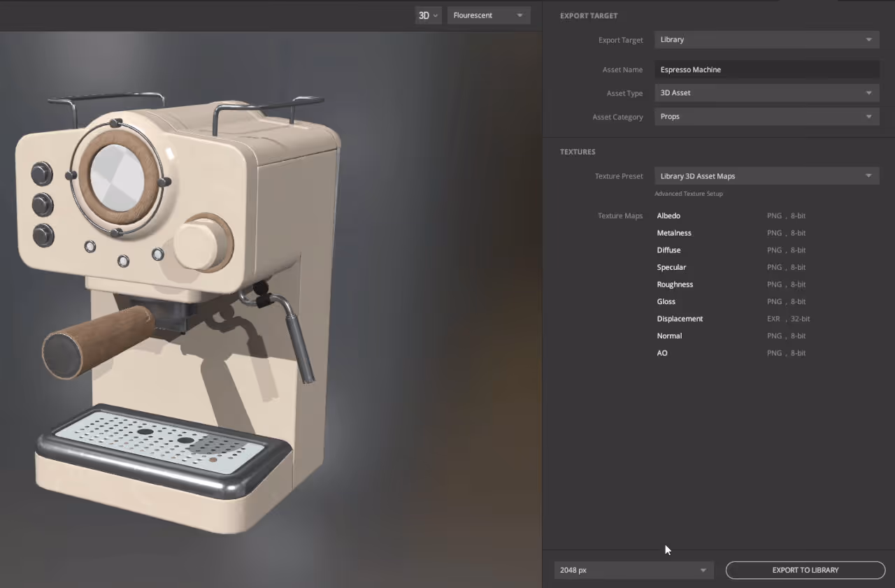Open the Asset Category dropdown showing Props
This screenshot has width=895, height=588.
[x=766, y=116]
